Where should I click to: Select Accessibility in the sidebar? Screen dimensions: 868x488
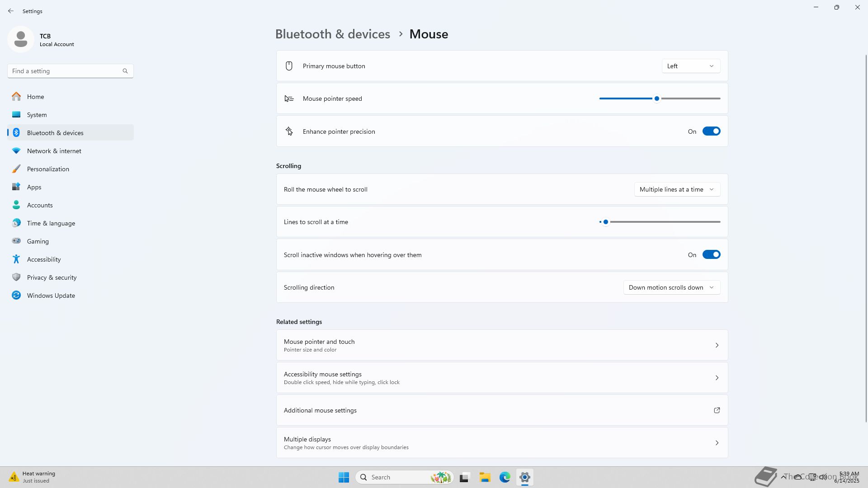coord(44,259)
